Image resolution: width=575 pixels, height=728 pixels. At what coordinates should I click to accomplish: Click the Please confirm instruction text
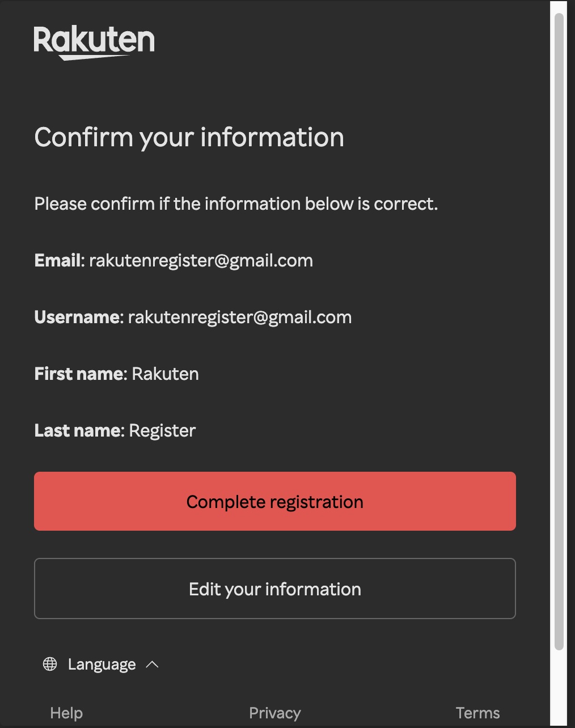click(236, 204)
